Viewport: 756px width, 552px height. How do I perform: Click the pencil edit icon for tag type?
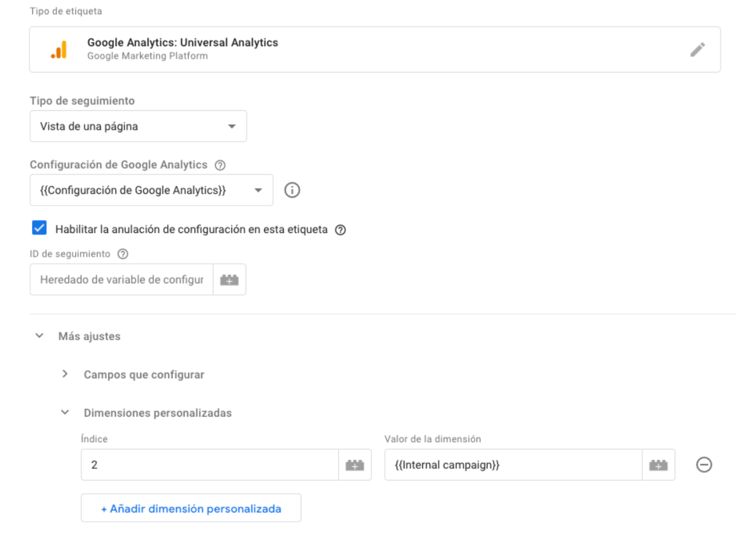point(697,50)
